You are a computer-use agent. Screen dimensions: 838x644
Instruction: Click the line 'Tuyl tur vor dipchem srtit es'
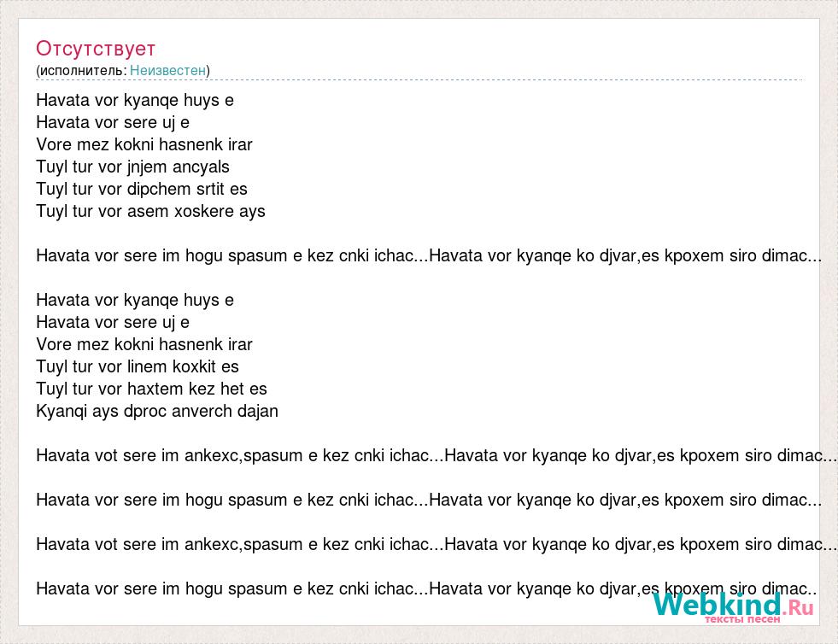point(142,190)
